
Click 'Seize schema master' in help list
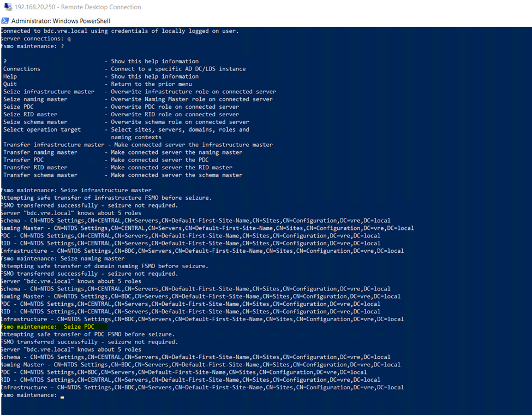click(35, 122)
